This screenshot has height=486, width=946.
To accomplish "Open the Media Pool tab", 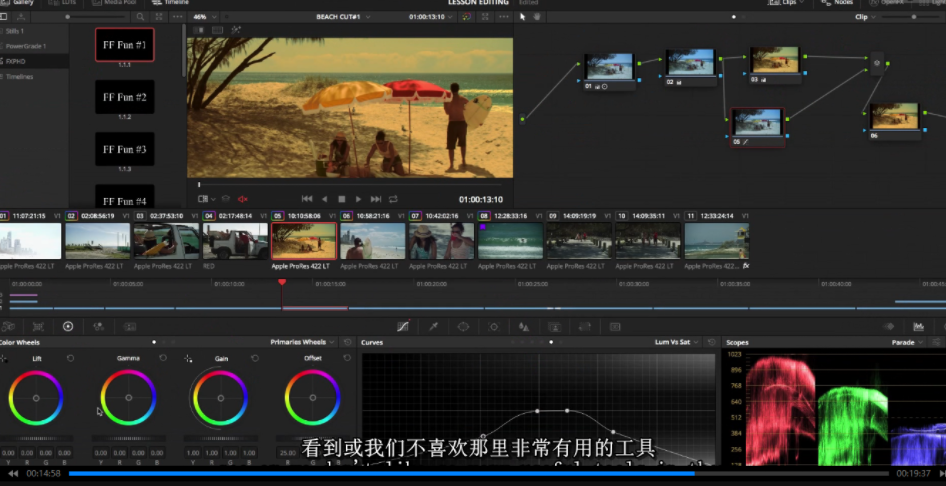I will pyautogui.click(x=113, y=2).
